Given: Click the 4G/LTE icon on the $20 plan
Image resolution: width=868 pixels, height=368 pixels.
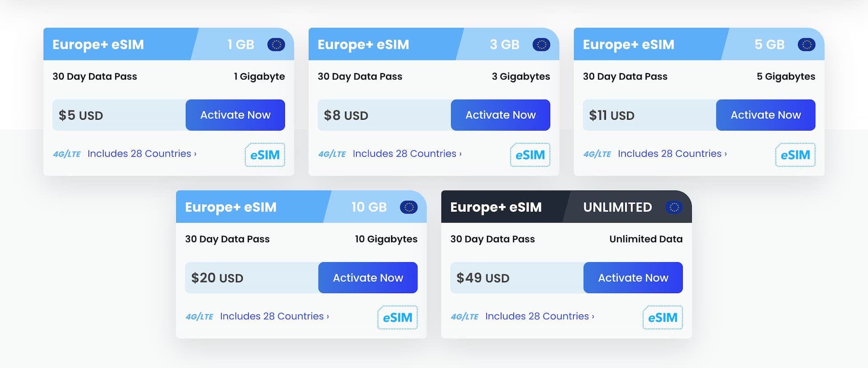Looking at the screenshot, I should [199, 317].
